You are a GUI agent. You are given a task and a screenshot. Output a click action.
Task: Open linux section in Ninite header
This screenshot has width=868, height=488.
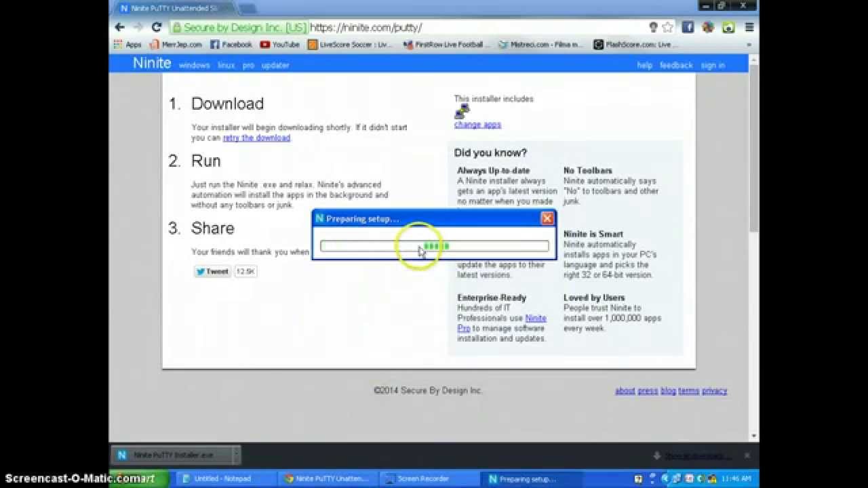coord(226,66)
